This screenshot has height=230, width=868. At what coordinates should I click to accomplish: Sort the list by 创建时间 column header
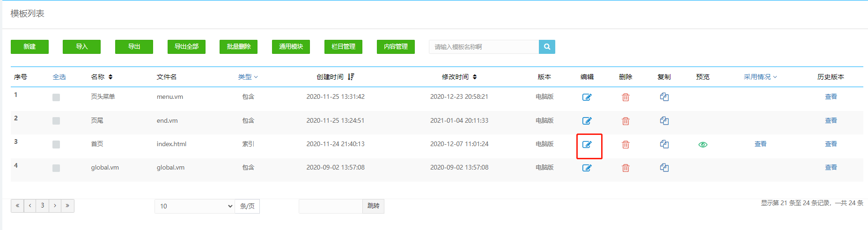335,77
